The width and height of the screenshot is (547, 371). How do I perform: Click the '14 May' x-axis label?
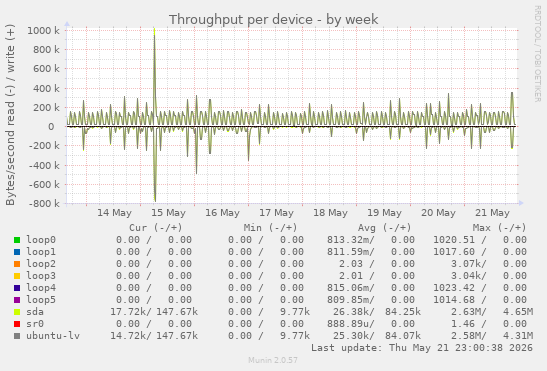pos(114,213)
